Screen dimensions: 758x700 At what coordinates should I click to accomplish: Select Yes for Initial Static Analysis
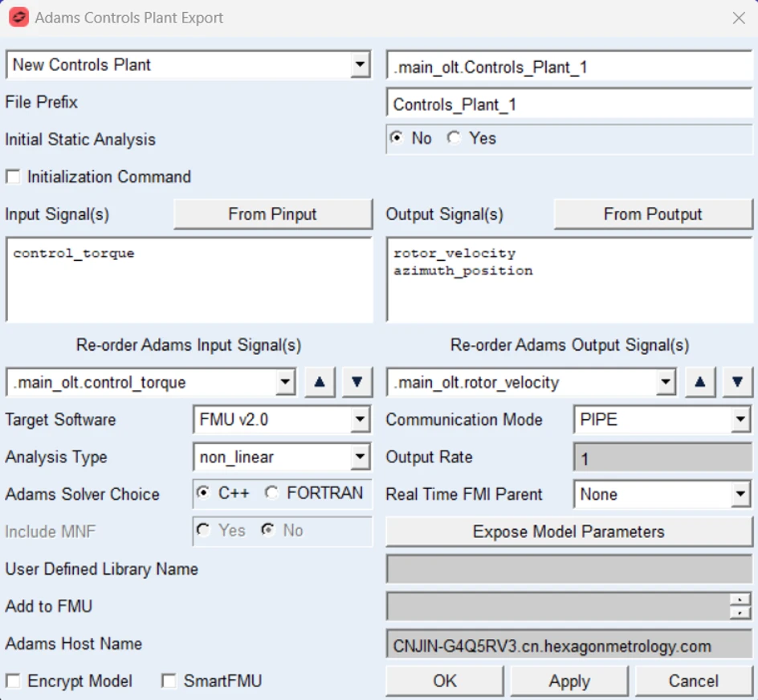pos(455,138)
